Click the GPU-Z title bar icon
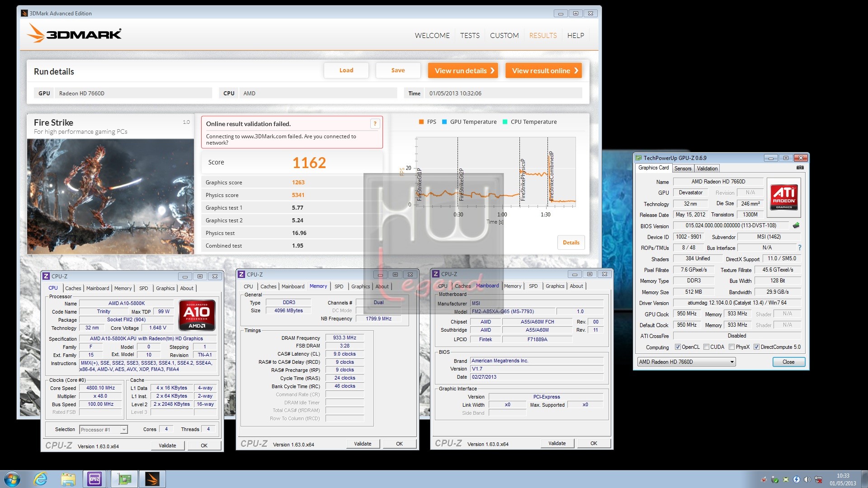This screenshot has width=868, height=488. pyautogui.click(x=638, y=158)
